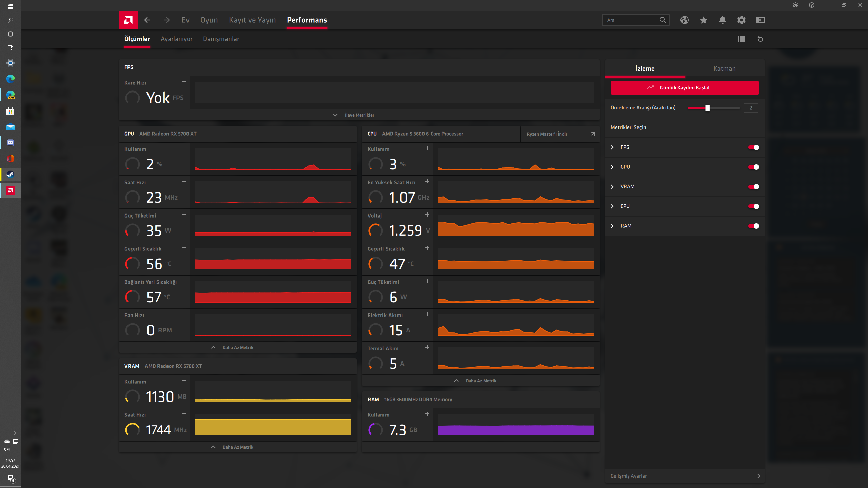Add GPU Güç Tüketimi metric plus

click(x=184, y=215)
